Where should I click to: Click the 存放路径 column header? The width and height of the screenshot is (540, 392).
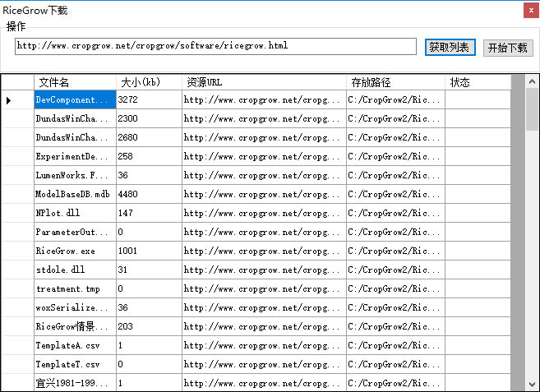[x=395, y=82]
